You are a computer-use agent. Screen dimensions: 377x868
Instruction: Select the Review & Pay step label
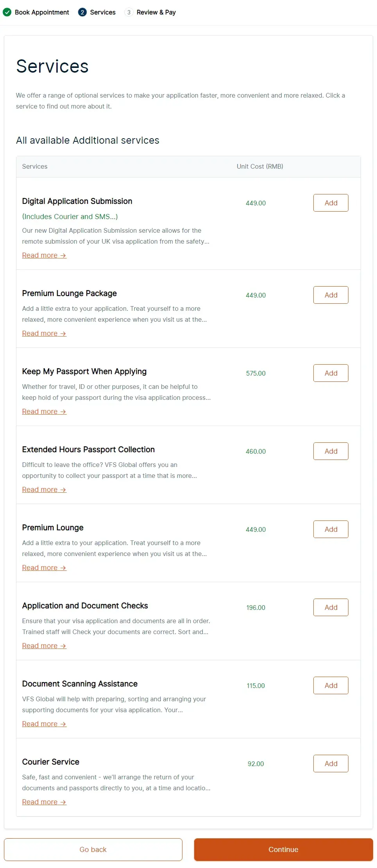point(156,12)
